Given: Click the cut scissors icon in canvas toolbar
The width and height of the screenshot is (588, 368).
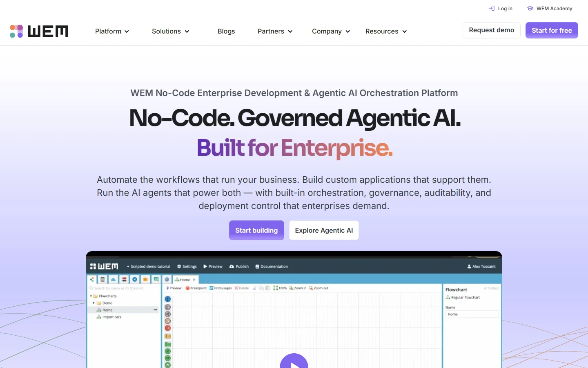Looking at the screenshot, I should click(x=254, y=288).
